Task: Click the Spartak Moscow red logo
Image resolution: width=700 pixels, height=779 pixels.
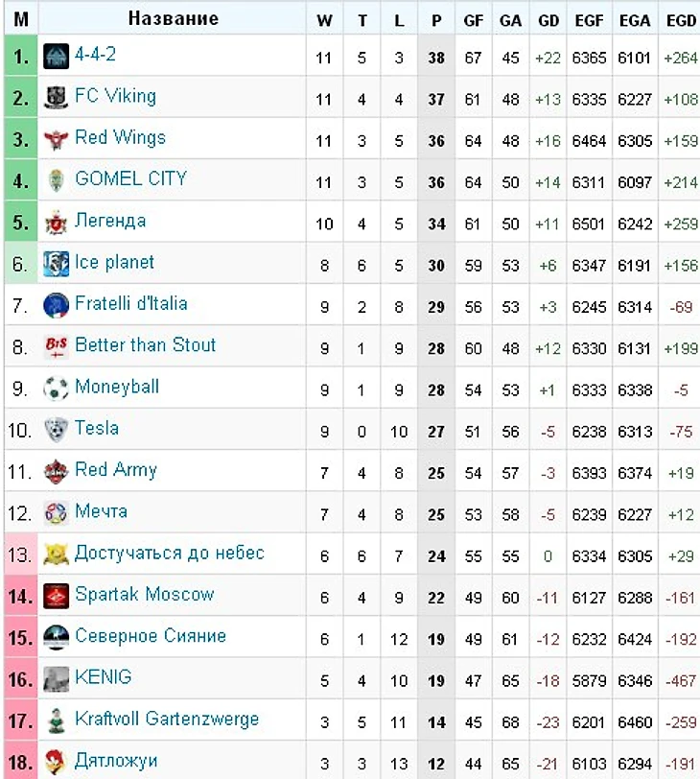Action: 56,596
